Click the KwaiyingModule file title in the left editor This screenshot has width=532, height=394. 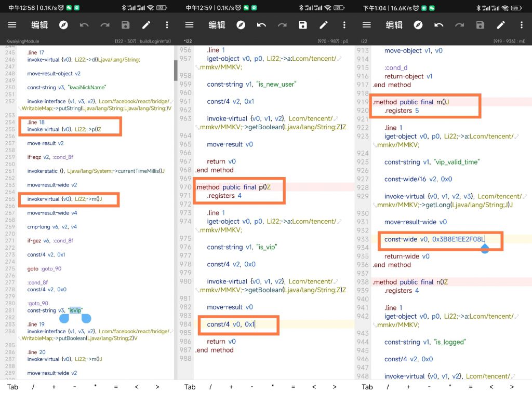click(22, 41)
